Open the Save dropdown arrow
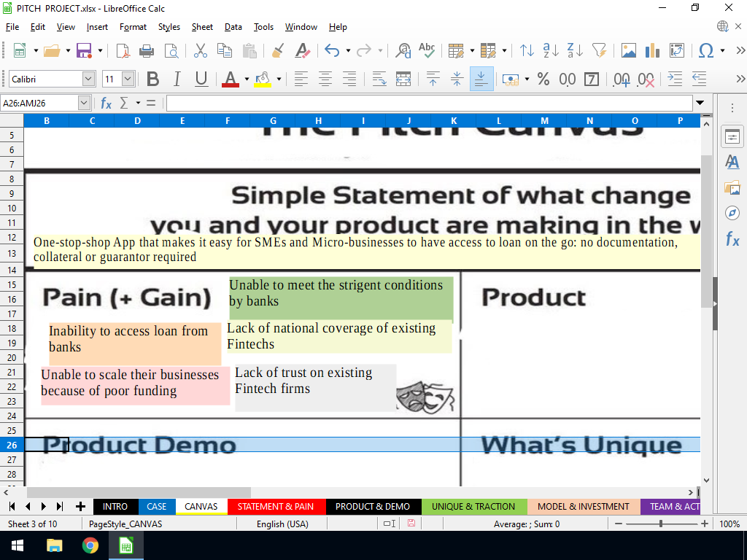The height and width of the screenshot is (560, 747). 100,50
